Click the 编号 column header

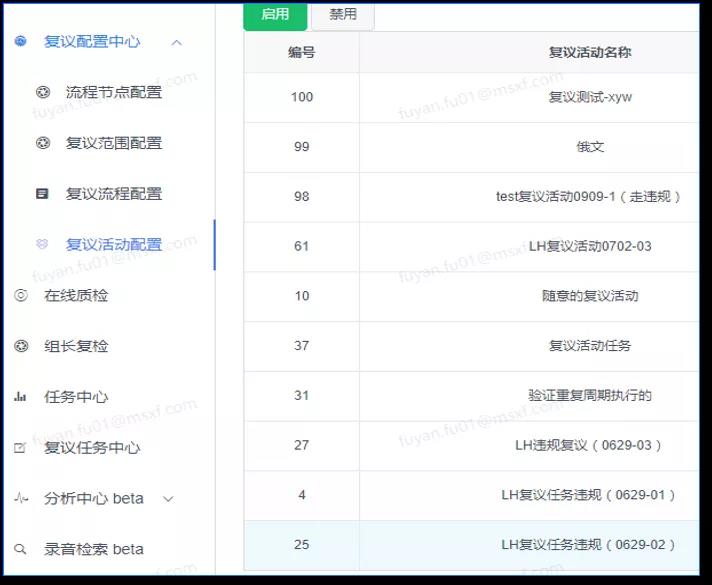click(301, 52)
